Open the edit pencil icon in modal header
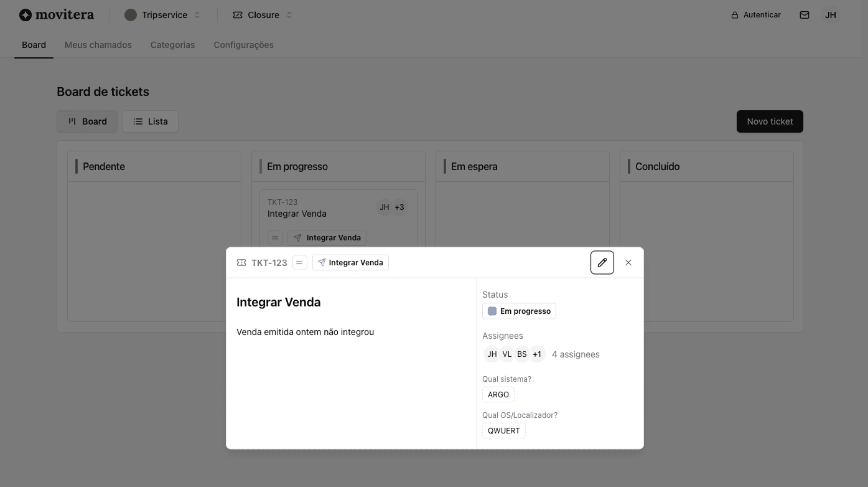 pos(602,262)
